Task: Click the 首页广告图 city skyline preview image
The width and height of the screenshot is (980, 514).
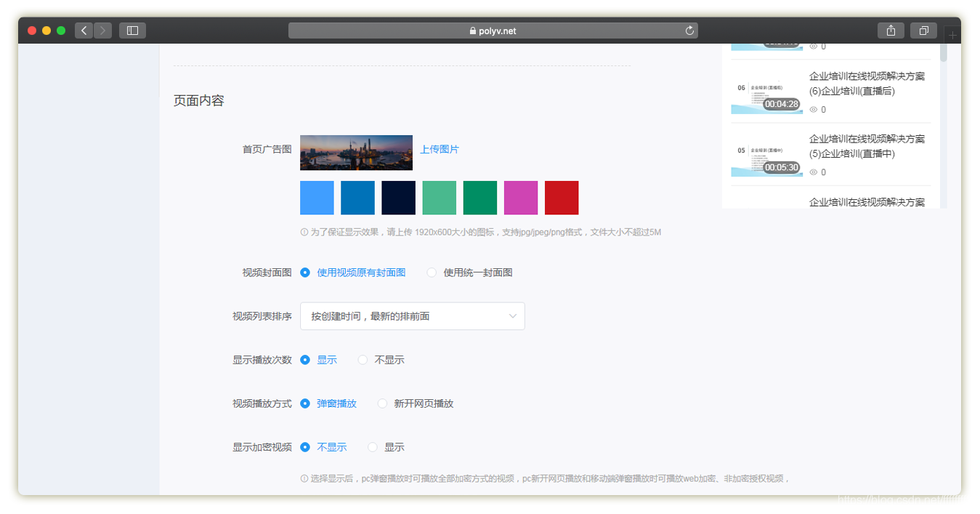Action: (x=356, y=153)
